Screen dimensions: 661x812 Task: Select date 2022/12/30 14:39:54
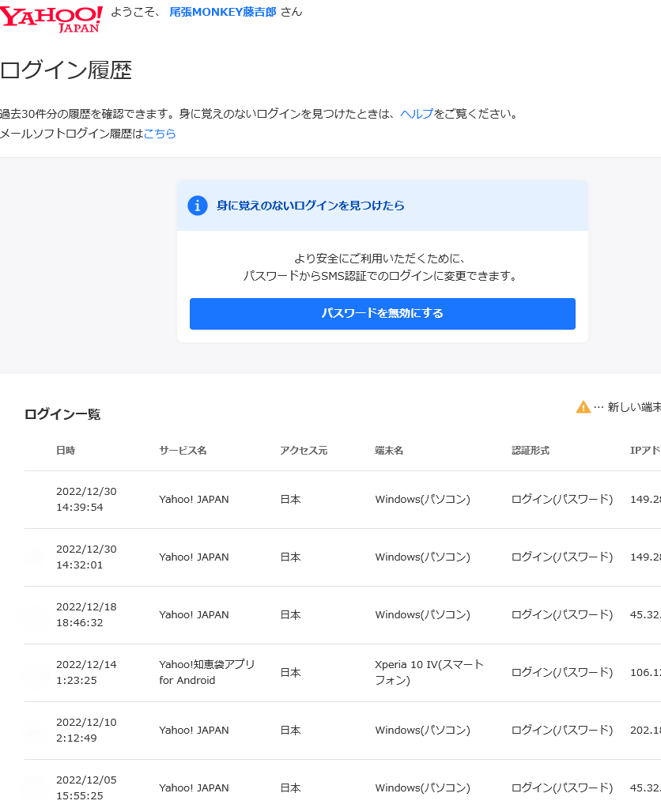point(86,499)
